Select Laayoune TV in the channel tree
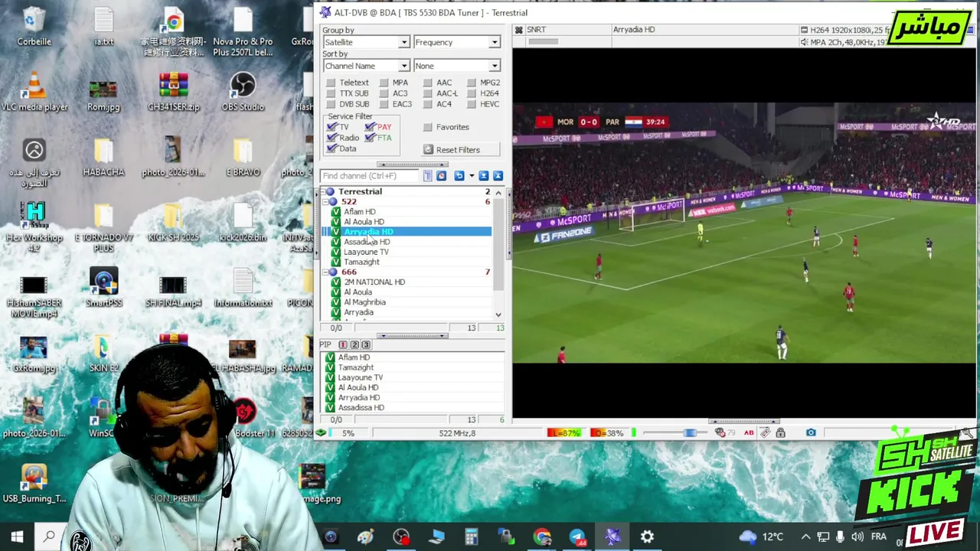Screen dimensions: 980x551 (x=366, y=252)
